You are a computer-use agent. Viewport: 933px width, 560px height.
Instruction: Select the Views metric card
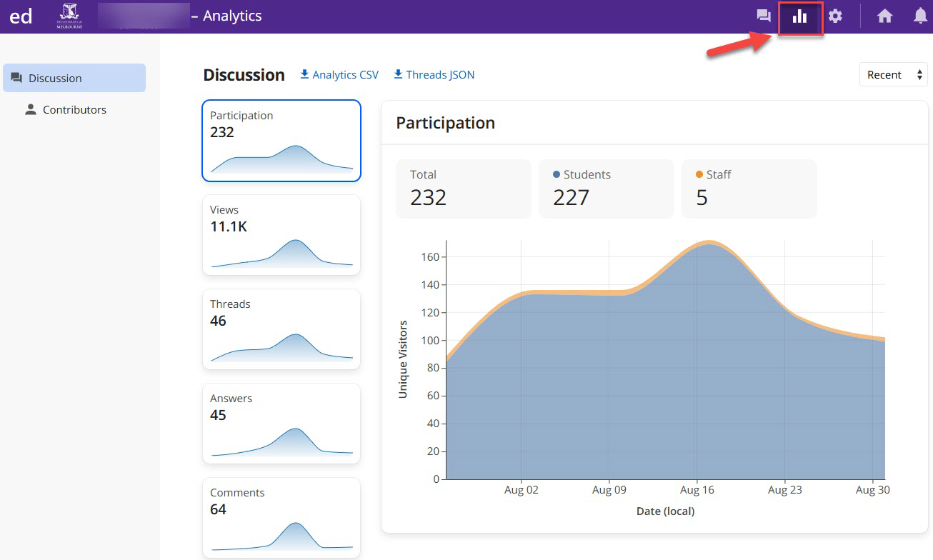(x=281, y=235)
